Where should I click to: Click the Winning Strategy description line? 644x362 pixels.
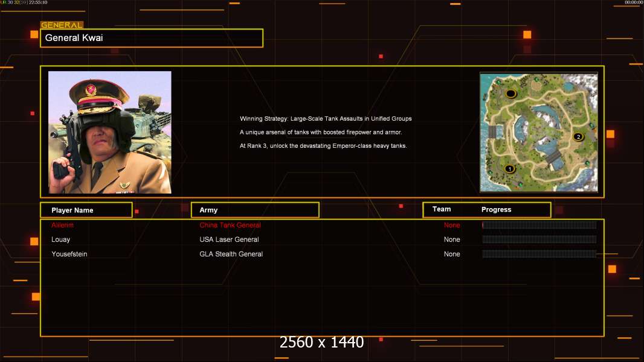click(326, 118)
